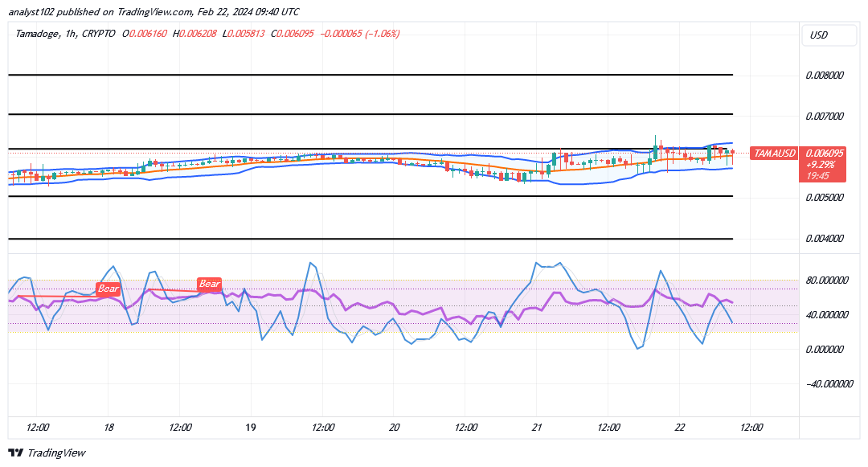
Task: Click the 0.008000 price axis label
Action: click(825, 76)
